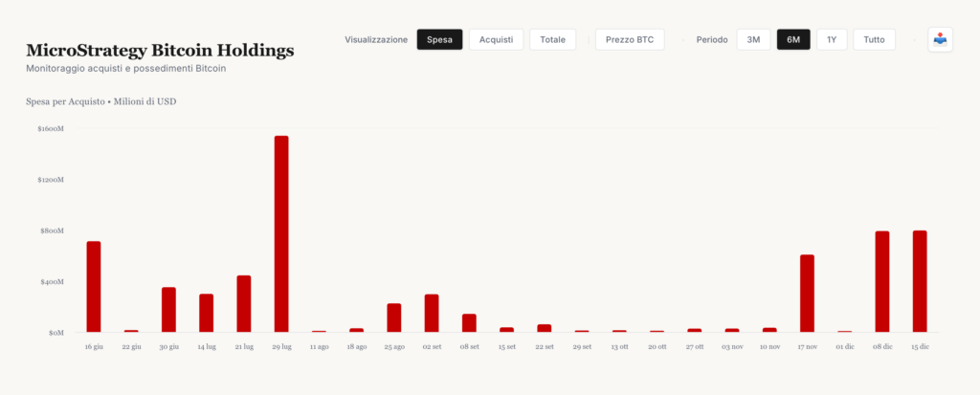Screen dimensions: 980x395
Task: Click the download chart icon
Action: pyautogui.click(x=940, y=39)
